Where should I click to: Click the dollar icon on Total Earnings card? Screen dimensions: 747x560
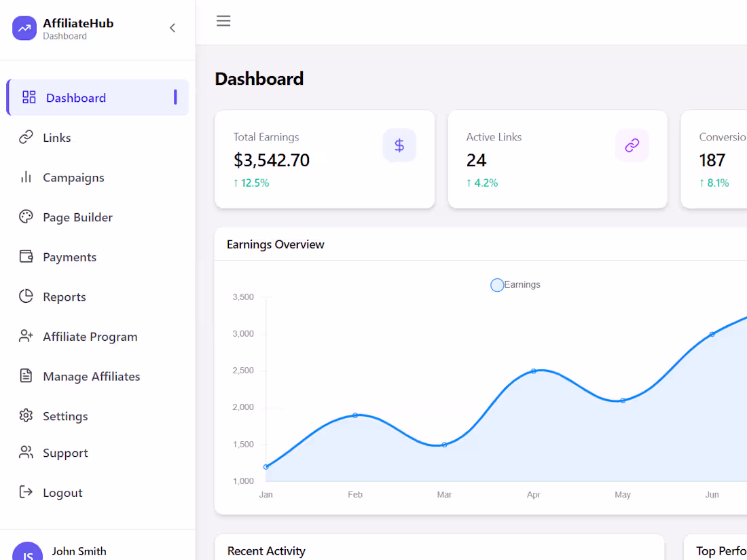(x=399, y=145)
